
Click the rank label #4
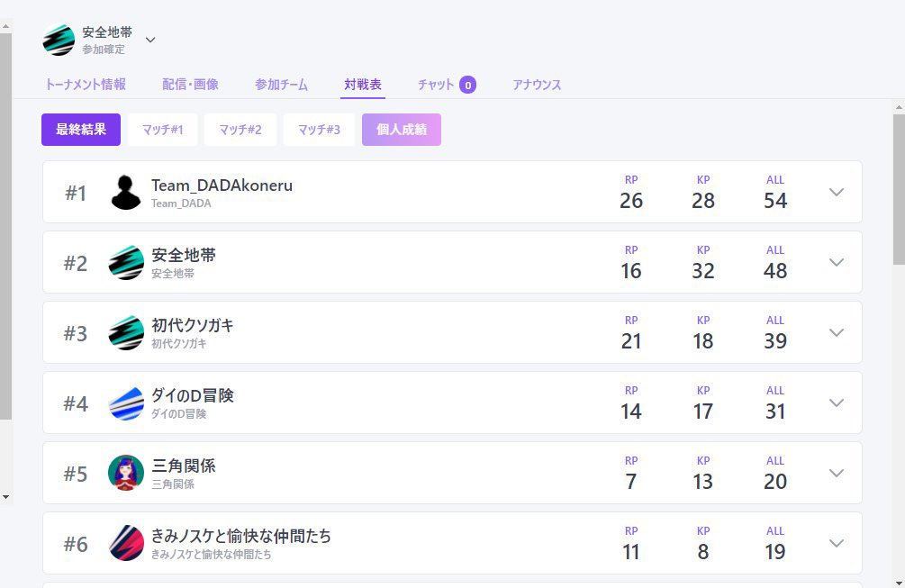76,404
